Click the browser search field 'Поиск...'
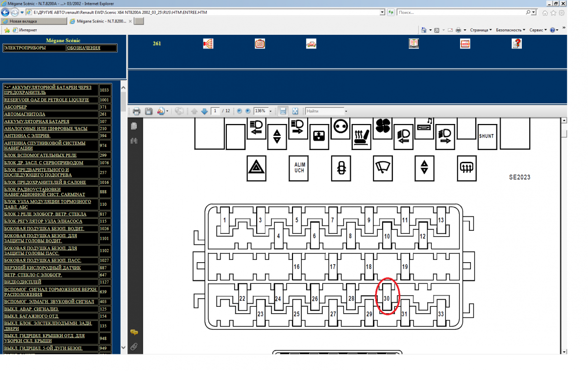This screenshot has width=588, height=371. 461,12
